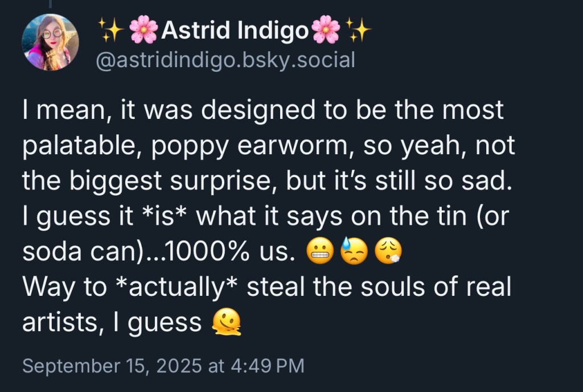
Task: Click the cherry blossom emoji before Astrid
Action: [144, 30]
